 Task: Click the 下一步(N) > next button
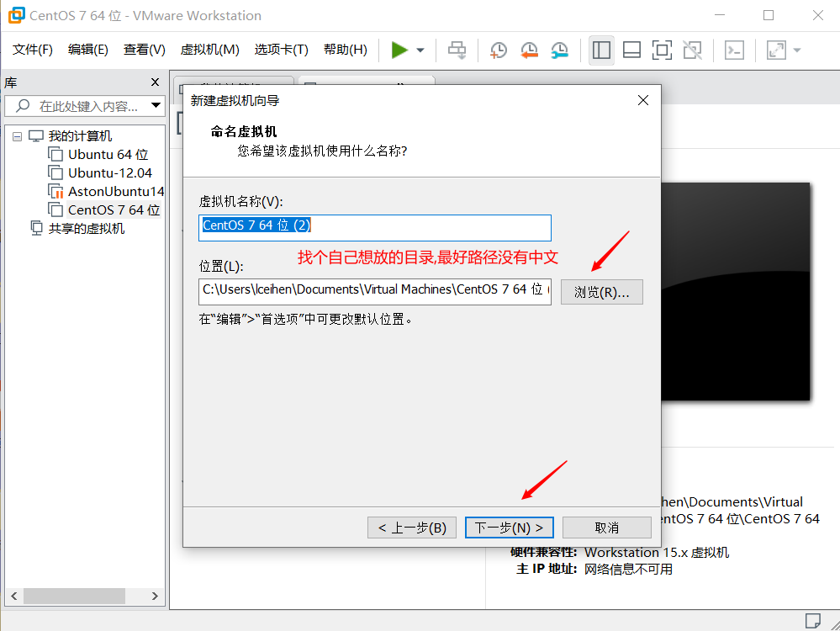point(509,528)
